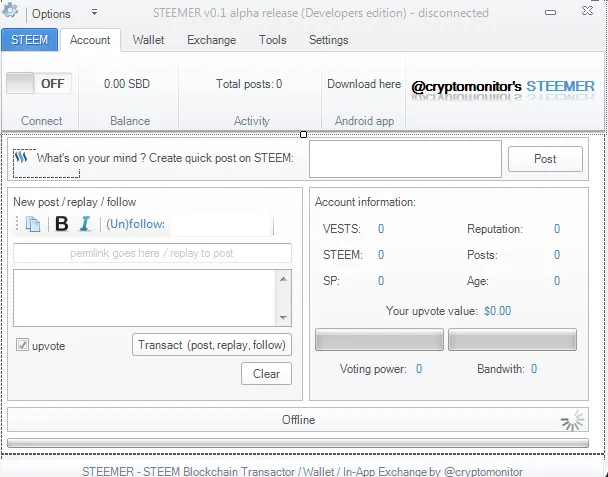Click the SP value

pyautogui.click(x=381, y=281)
